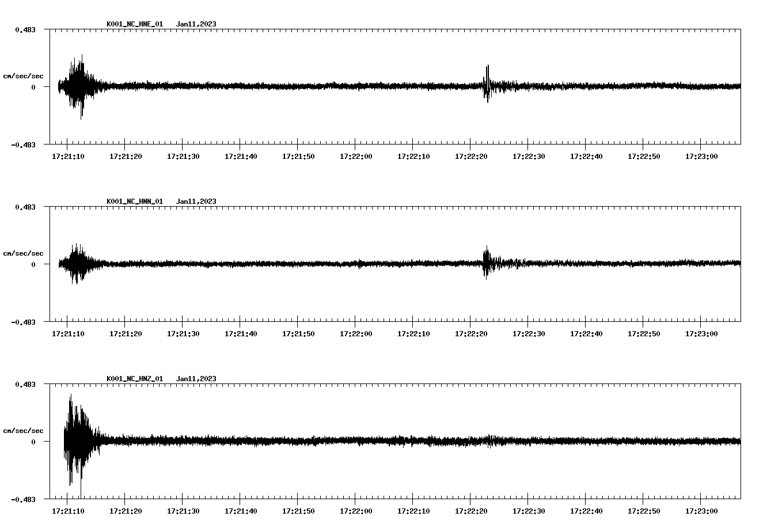Click the flat coda section of HNN trace
The width and height of the screenshot is (782, 532).
pos(288,265)
